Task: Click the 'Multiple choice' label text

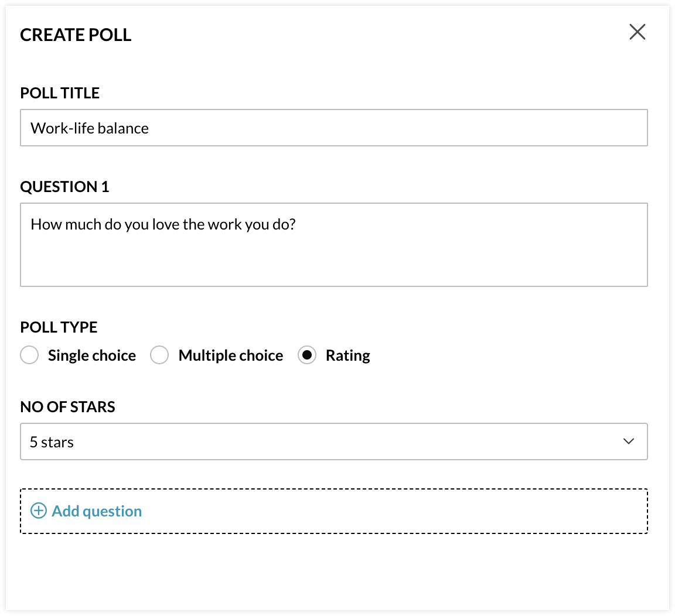Action: (x=231, y=355)
